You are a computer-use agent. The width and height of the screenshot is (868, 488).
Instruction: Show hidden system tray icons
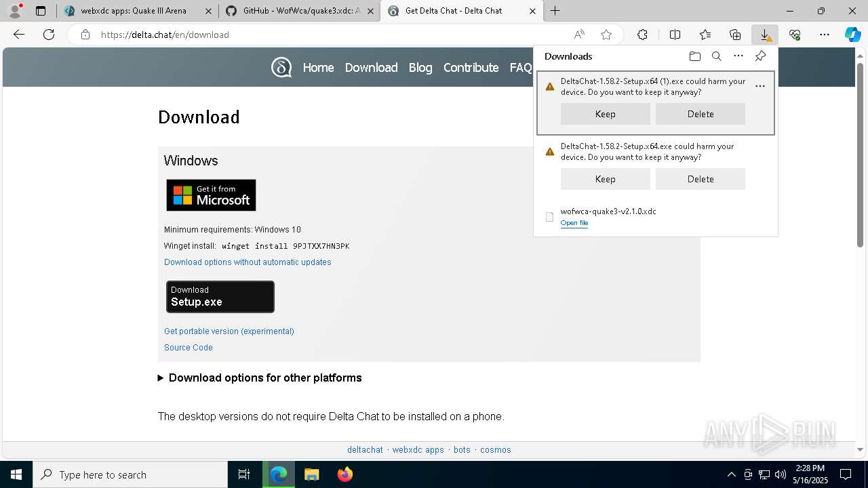pyautogui.click(x=731, y=474)
